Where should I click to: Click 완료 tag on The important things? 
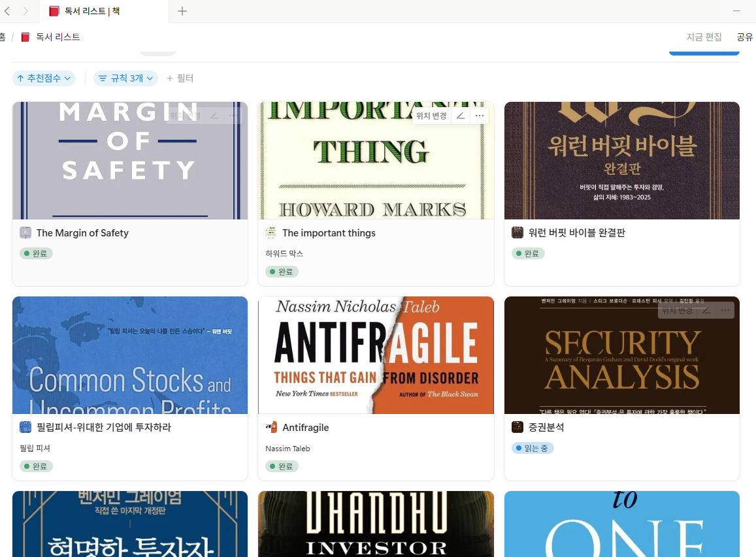pyautogui.click(x=282, y=272)
